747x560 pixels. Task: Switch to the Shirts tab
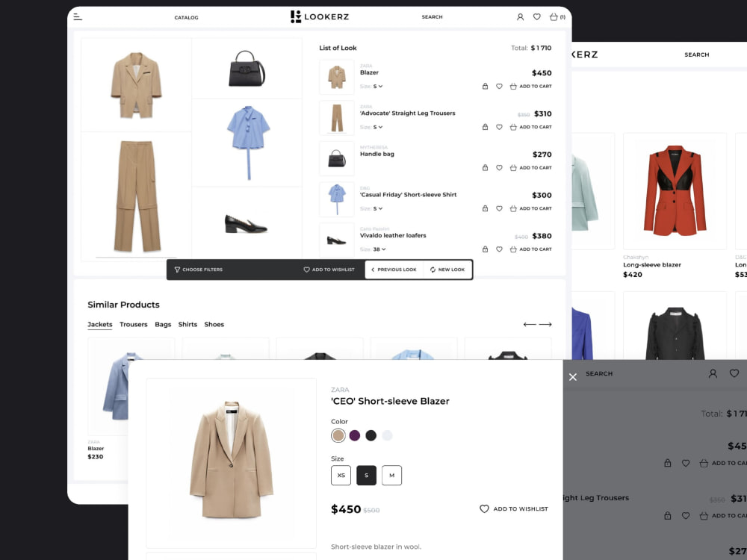tap(187, 324)
